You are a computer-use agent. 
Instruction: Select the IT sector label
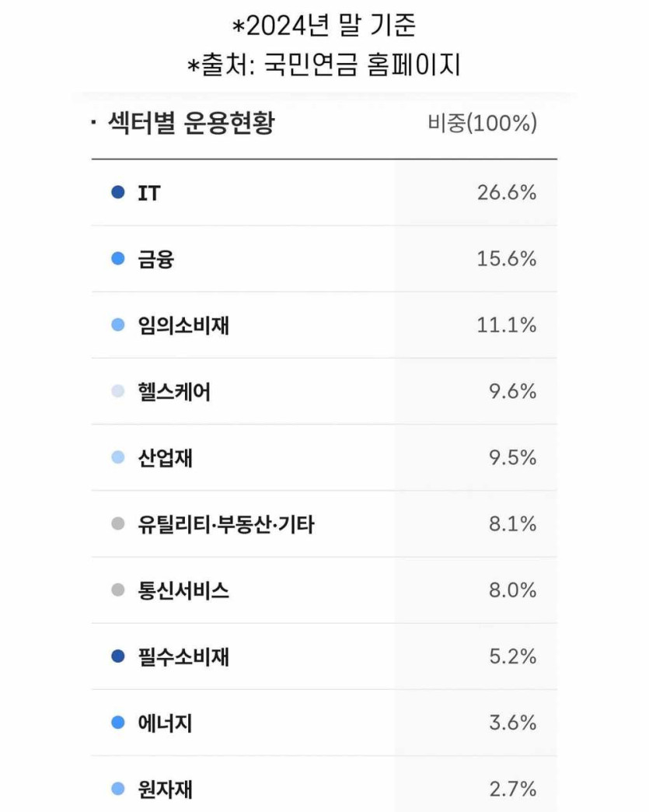149,193
